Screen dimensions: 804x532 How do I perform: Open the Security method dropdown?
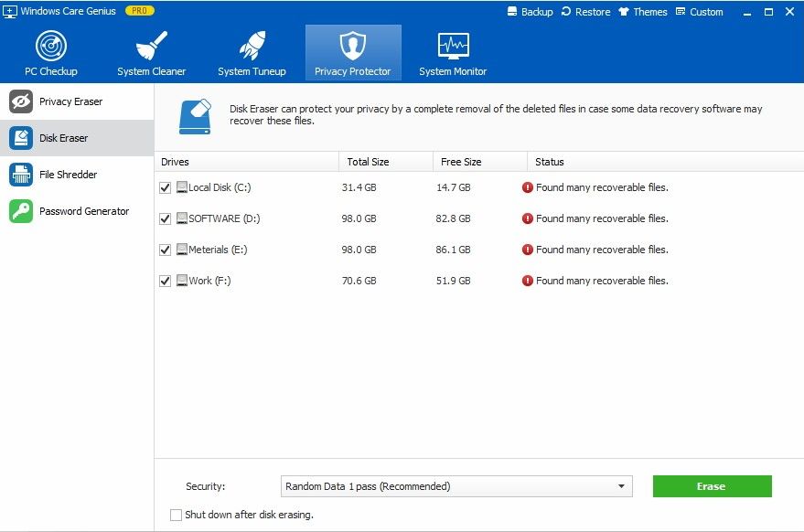click(x=456, y=486)
